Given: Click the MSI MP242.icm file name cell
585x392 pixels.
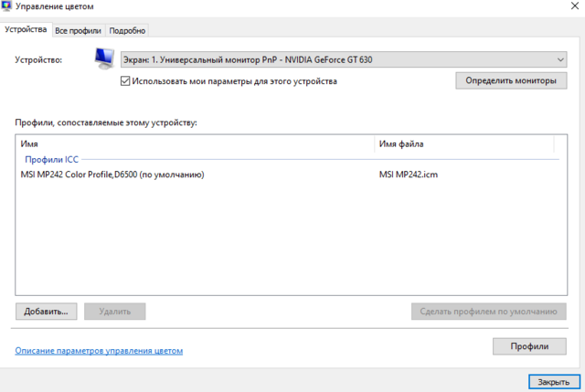Looking at the screenshot, I should (409, 175).
